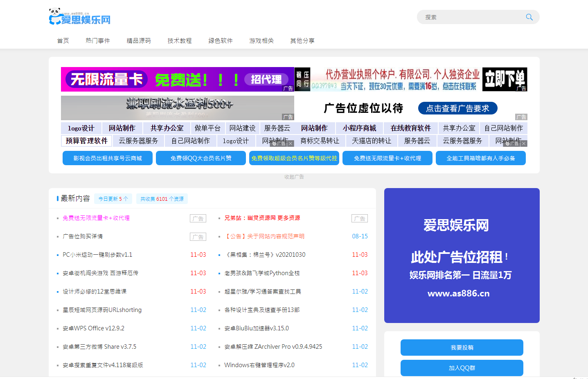Click the 【公告】关于网站内容规范声明 link
Image resolution: width=588 pixels, height=379 pixels.
264,236
